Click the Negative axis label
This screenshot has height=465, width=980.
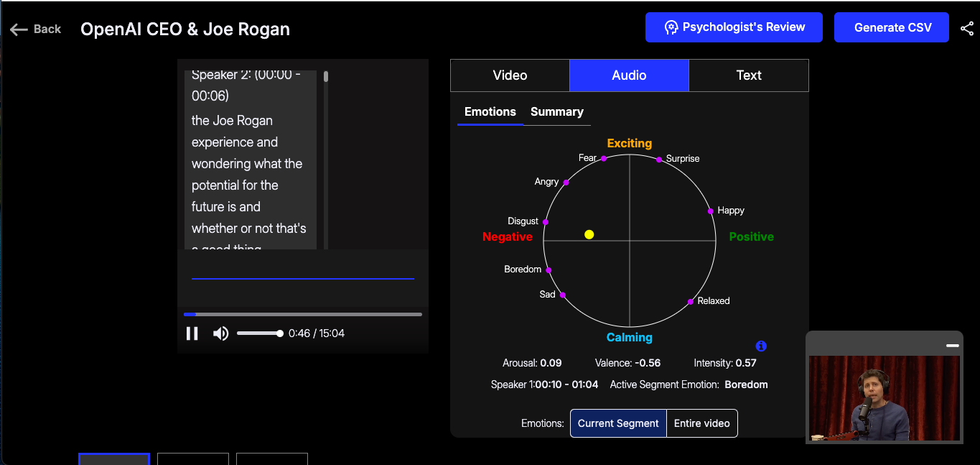pyautogui.click(x=508, y=236)
